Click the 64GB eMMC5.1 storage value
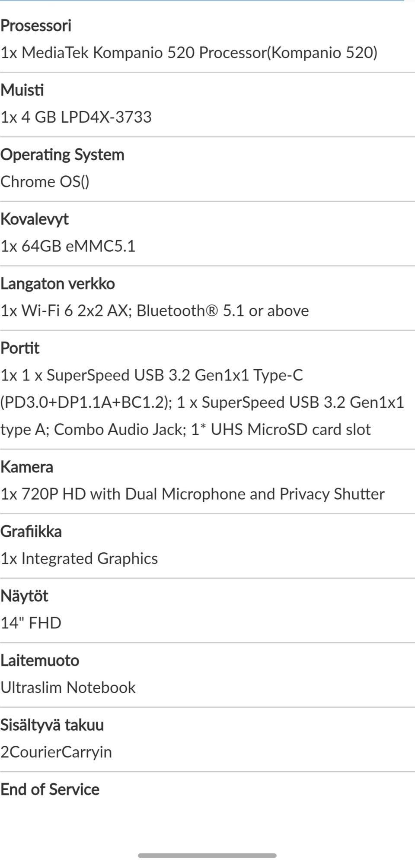The image size is (415, 868). click(x=68, y=246)
